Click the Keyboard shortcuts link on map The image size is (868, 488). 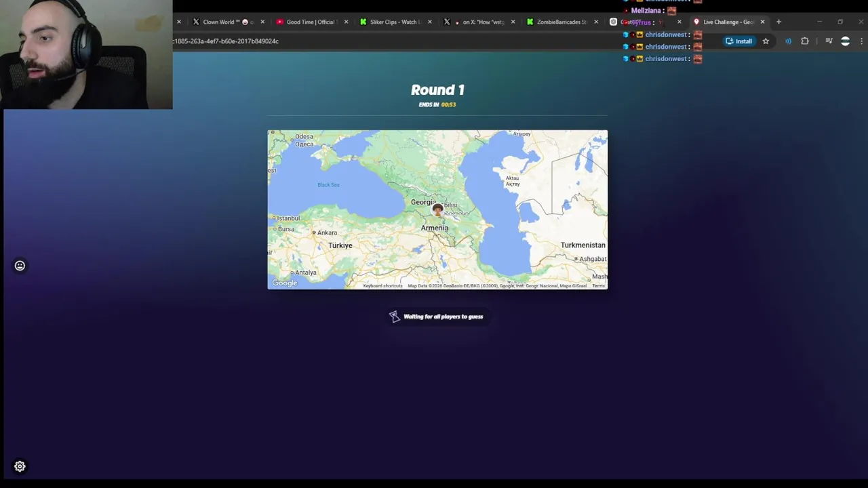[x=382, y=286]
